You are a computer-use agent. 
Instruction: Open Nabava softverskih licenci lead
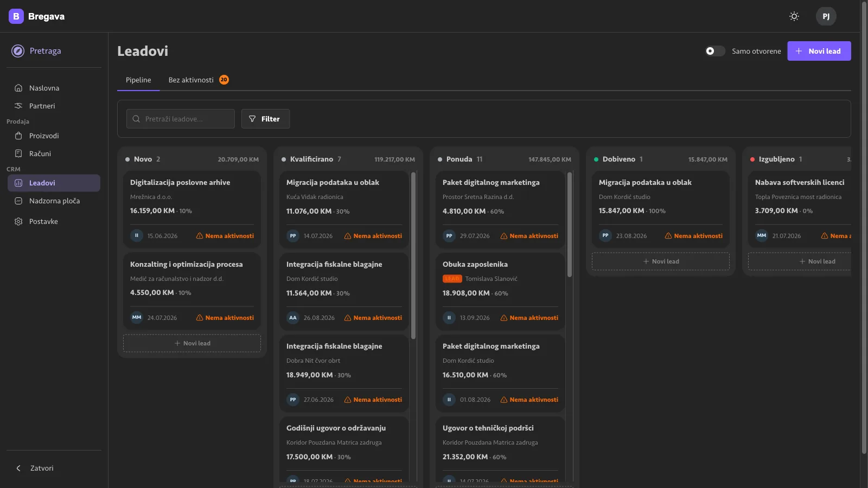coord(800,209)
